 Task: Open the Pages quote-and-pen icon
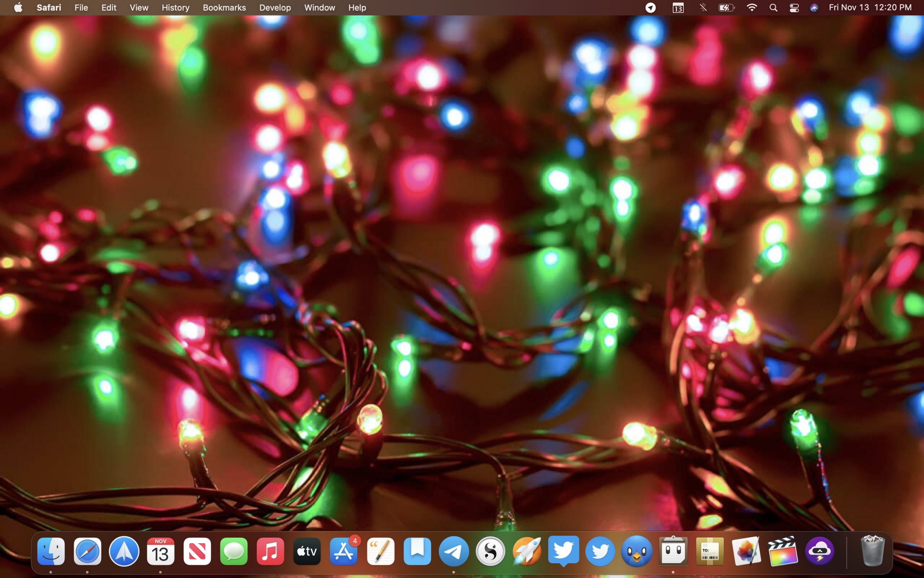click(x=381, y=551)
